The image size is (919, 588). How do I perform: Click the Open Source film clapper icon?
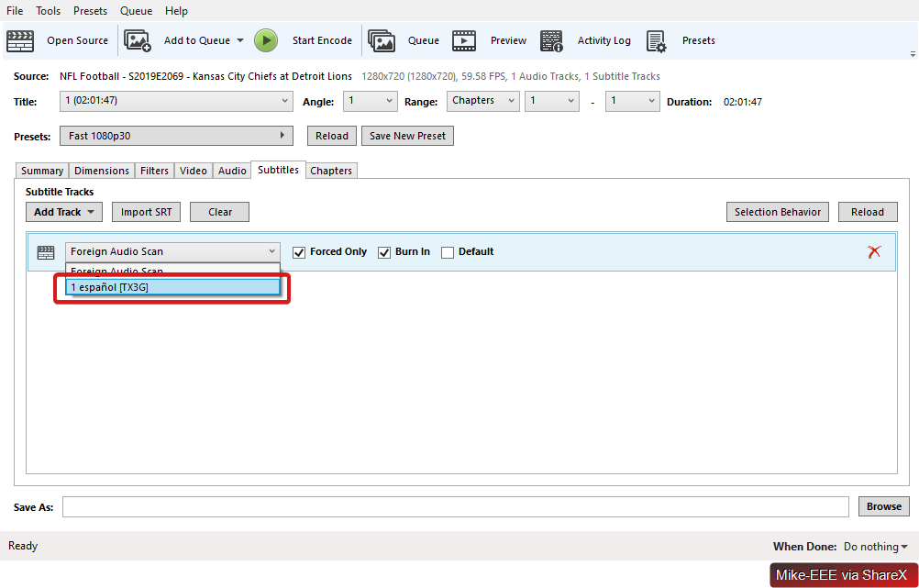point(20,40)
